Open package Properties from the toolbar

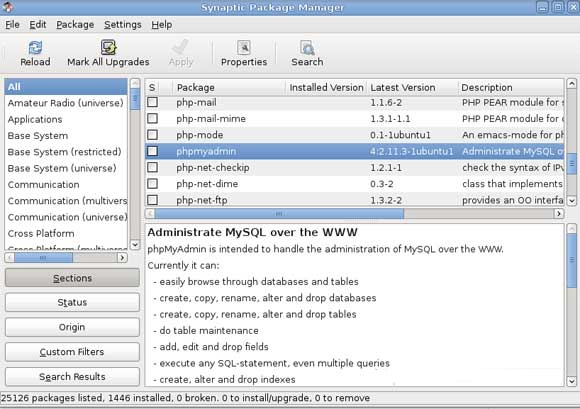click(x=243, y=47)
